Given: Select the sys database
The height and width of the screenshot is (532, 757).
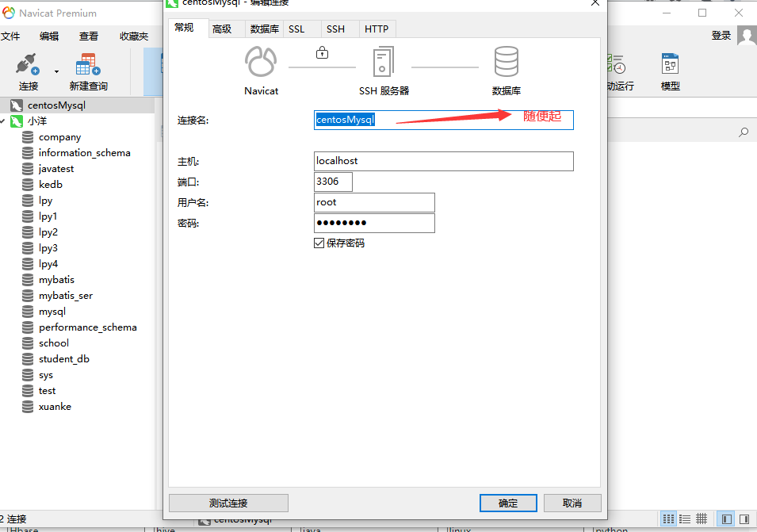Looking at the screenshot, I should pos(46,375).
